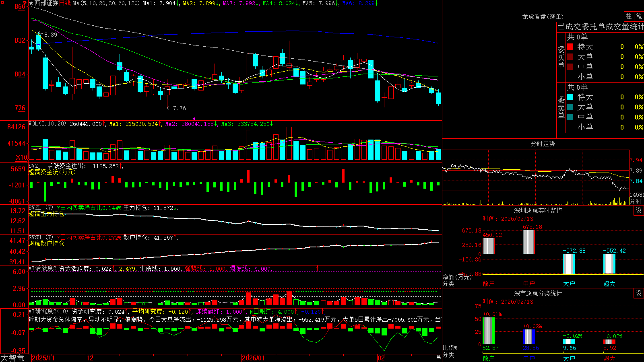
Task: Click the 共0单 count under 委卖单
Action: pos(577,87)
